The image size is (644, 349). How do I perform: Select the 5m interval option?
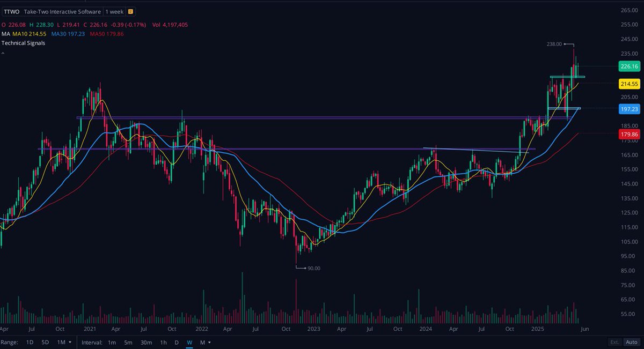click(x=128, y=343)
